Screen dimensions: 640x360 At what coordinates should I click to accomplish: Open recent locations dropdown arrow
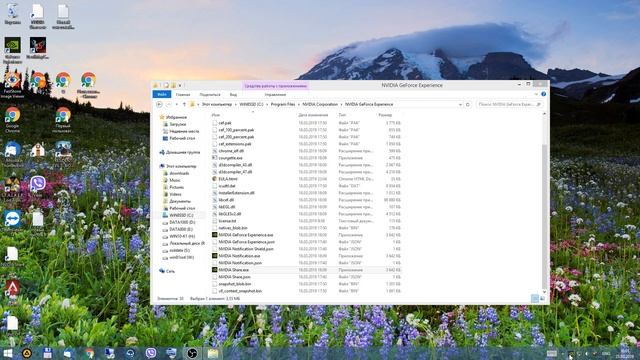pos(176,104)
